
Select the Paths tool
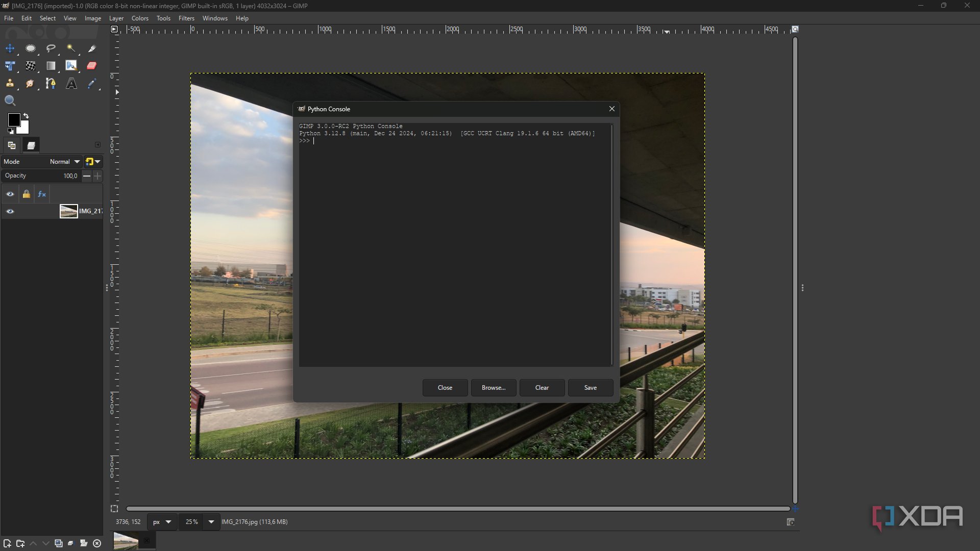click(x=51, y=83)
